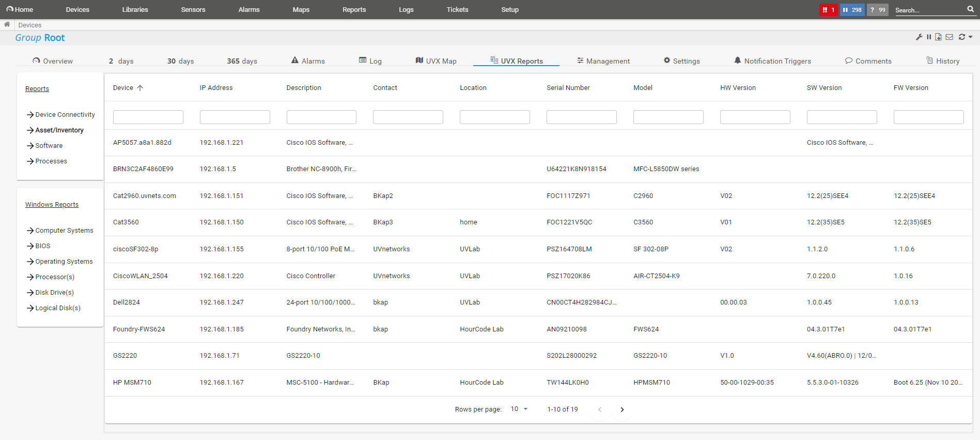Open the Sensors menu
980x440 pixels.
pyautogui.click(x=193, y=9)
